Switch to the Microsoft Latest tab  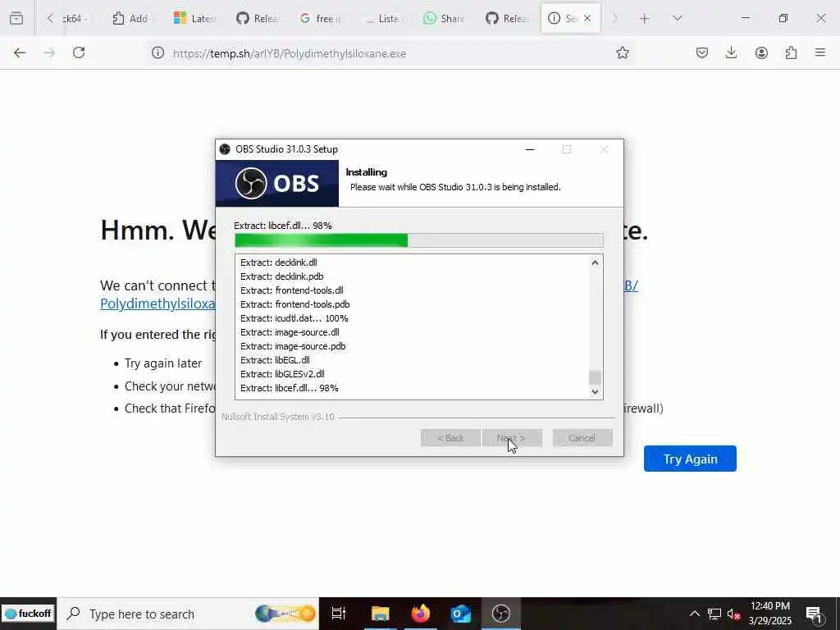click(194, 18)
